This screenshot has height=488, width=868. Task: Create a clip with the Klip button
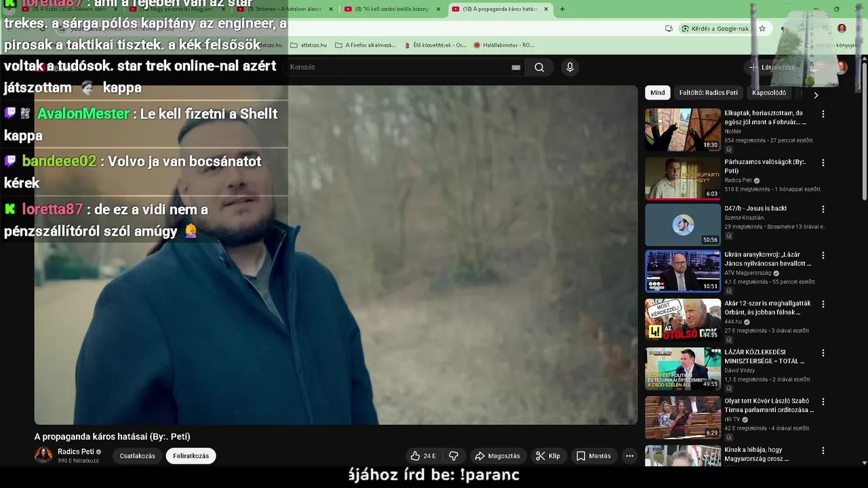548,456
